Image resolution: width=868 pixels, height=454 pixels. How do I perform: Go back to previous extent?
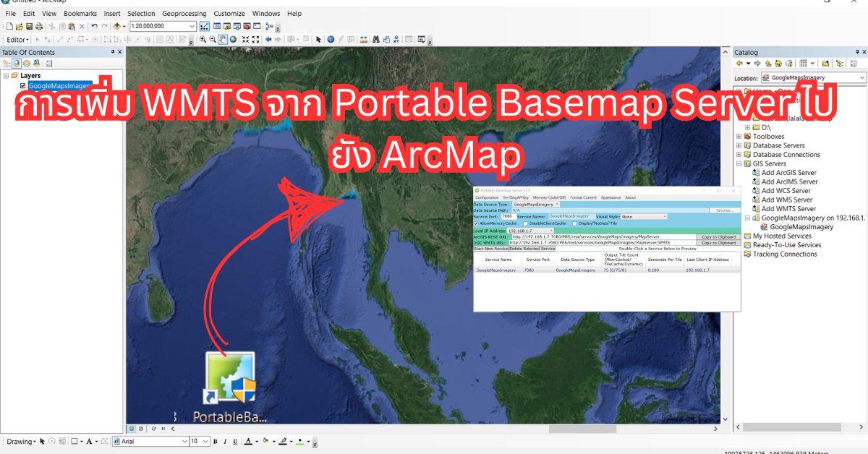click(x=268, y=39)
